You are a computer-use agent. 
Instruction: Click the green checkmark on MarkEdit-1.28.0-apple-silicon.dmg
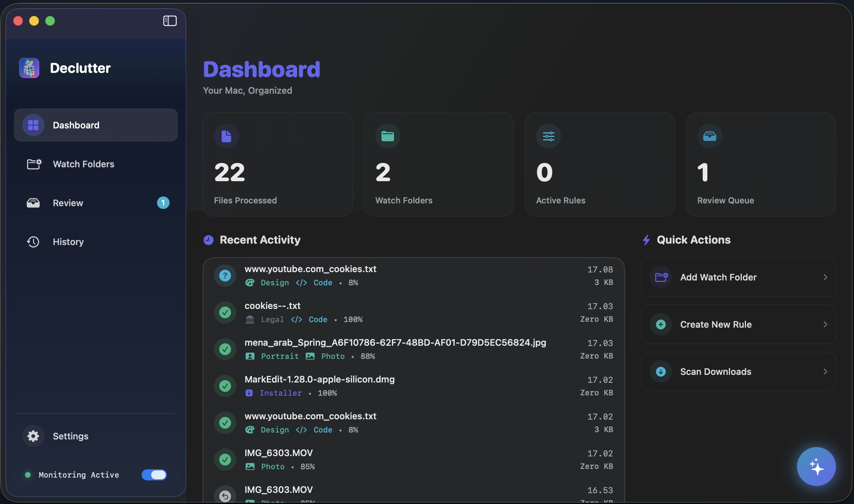coord(225,386)
